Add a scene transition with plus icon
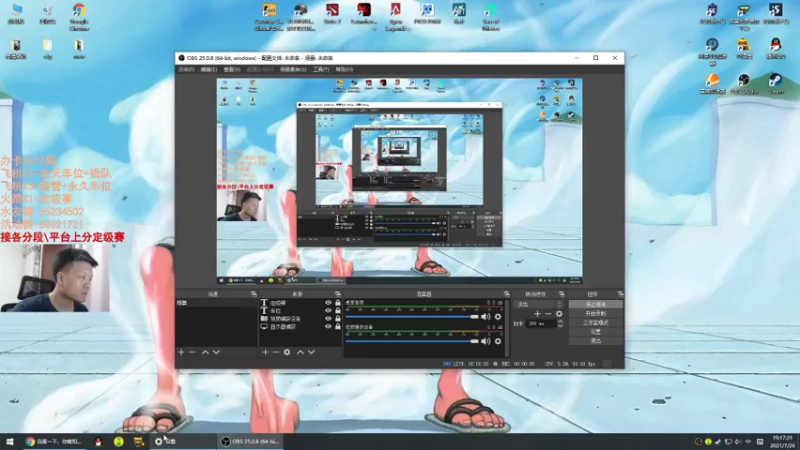800x450 pixels. click(537, 314)
